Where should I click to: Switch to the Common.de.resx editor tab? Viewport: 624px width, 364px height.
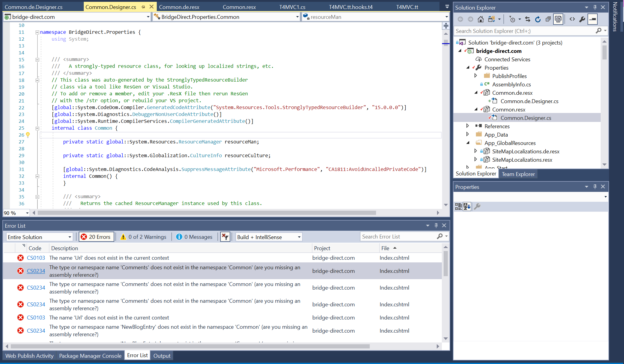click(x=179, y=7)
